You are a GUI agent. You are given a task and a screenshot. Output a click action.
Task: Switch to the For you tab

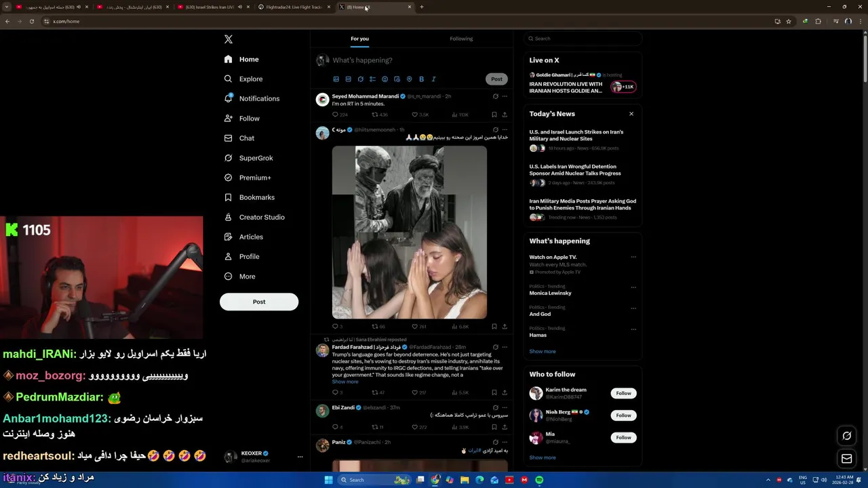pyautogui.click(x=360, y=39)
